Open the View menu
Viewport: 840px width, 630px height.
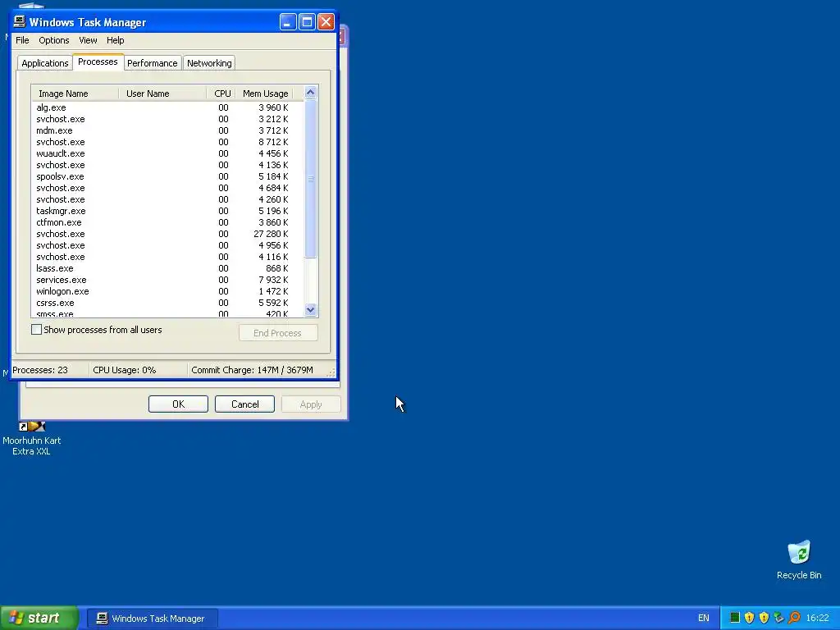[x=88, y=40]
